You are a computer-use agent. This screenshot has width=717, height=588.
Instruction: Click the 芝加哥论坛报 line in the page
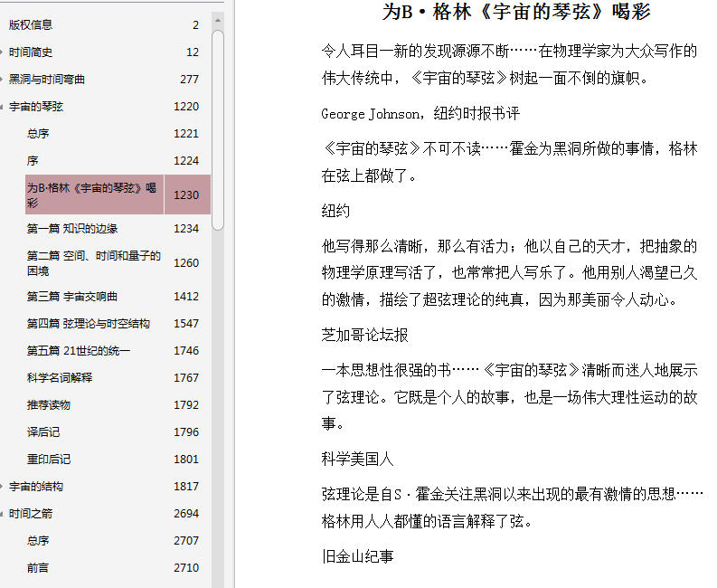(364, 336)
